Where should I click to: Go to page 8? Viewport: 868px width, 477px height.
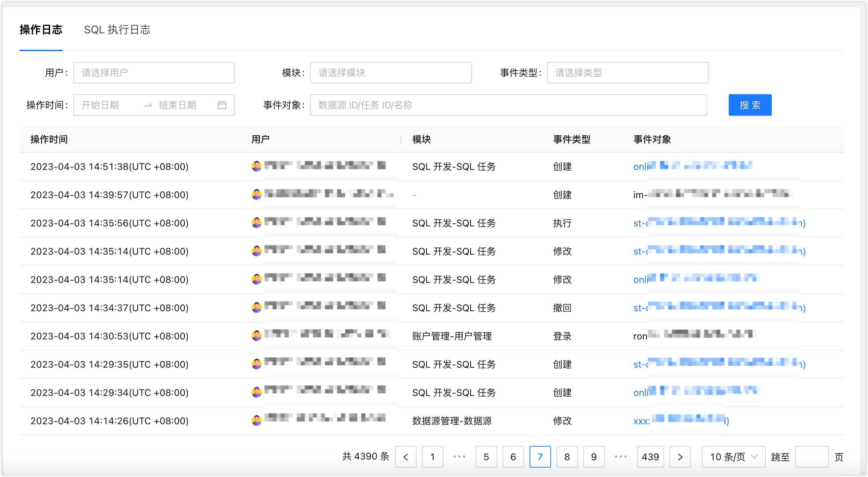click(x=567, y=457)
